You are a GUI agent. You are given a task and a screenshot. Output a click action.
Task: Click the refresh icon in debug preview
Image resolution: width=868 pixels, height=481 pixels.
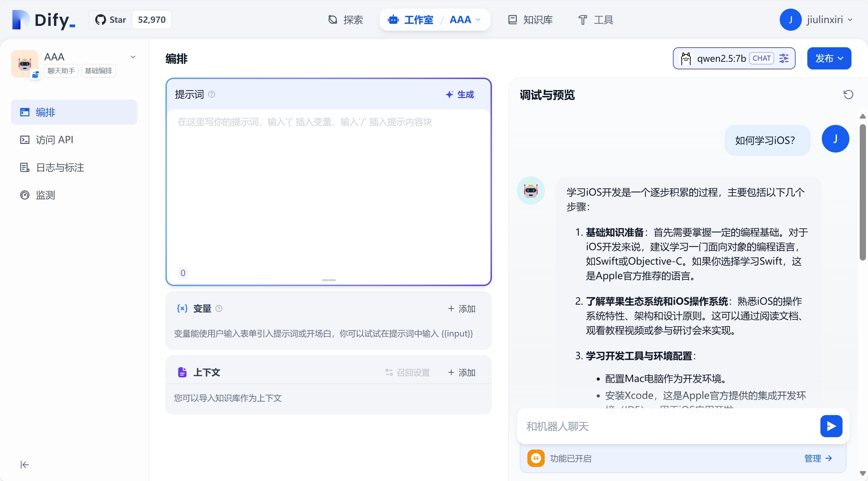point(848,95)
